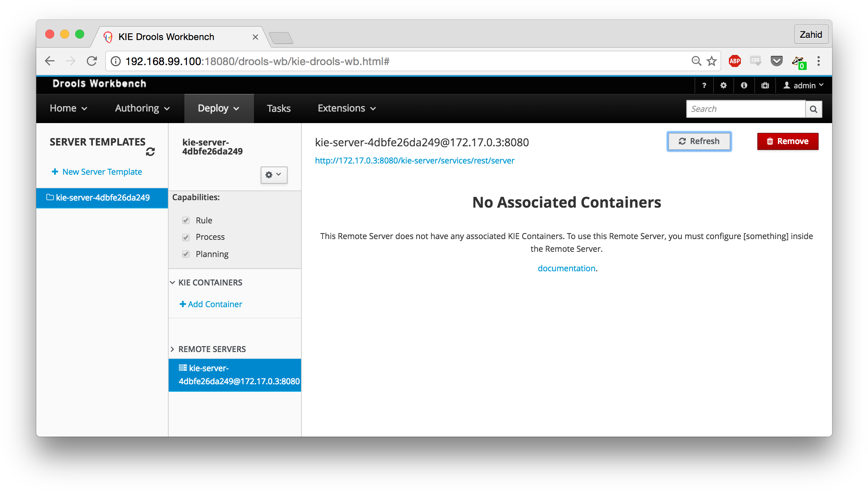This screenshot has width=868, height=492.
Task: Bookmark page with star icon
Action: [711, 61]
